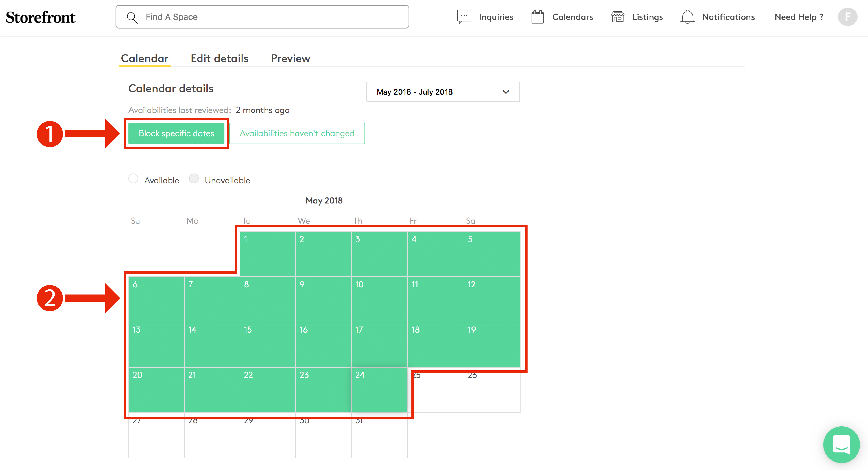Open the Need Help ? link
Viewport: 868px width, 470px height.
799,17
